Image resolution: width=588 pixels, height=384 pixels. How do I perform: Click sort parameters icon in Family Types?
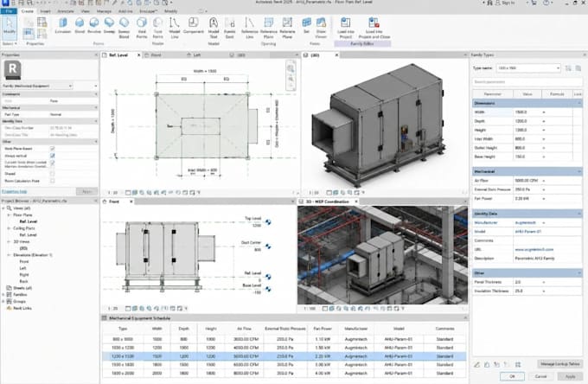518,364
